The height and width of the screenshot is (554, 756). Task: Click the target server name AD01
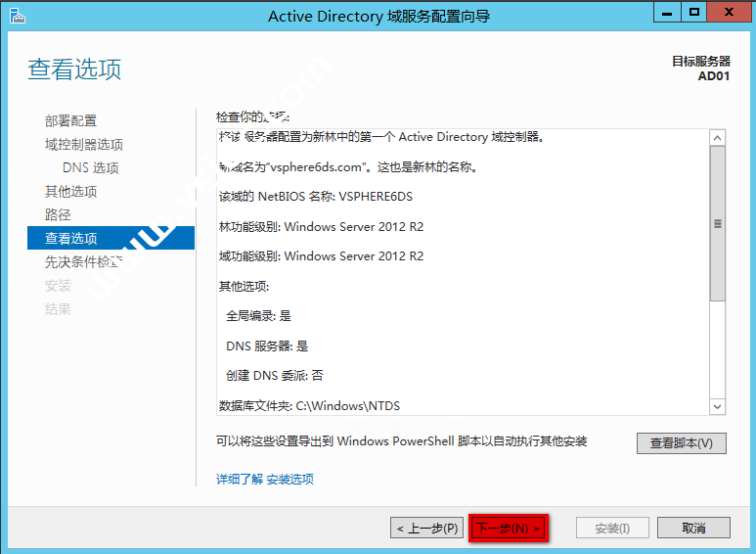click(x=714, y=75)
